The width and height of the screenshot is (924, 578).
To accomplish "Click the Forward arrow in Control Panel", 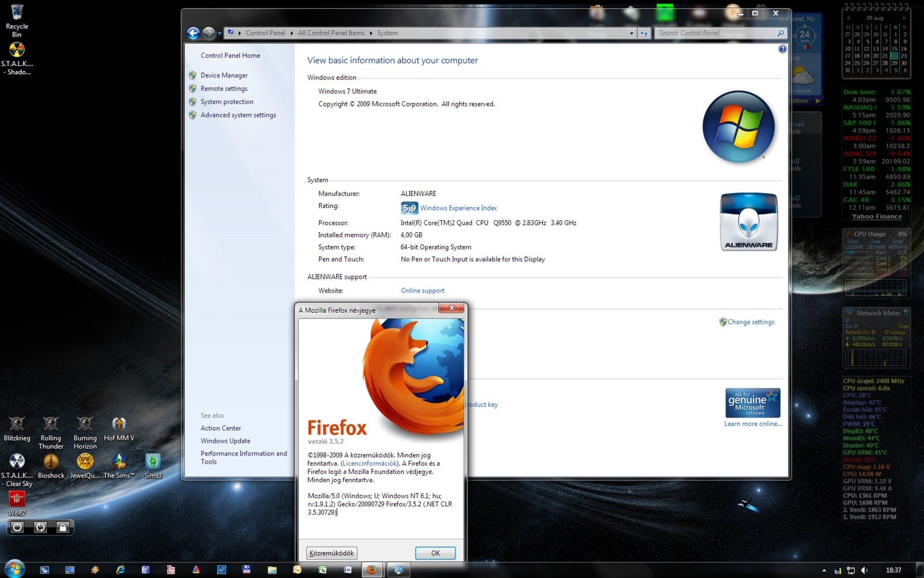I will pos(208,34).
